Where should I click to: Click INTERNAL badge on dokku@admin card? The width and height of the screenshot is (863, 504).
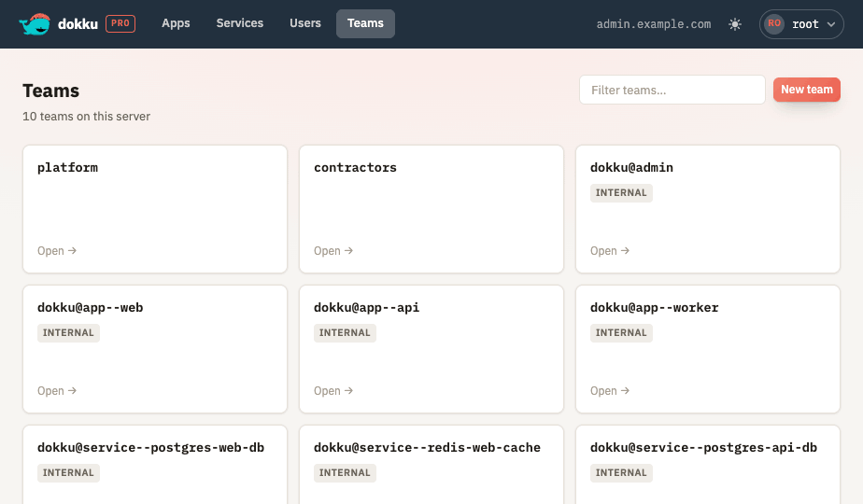pos(621,193)
